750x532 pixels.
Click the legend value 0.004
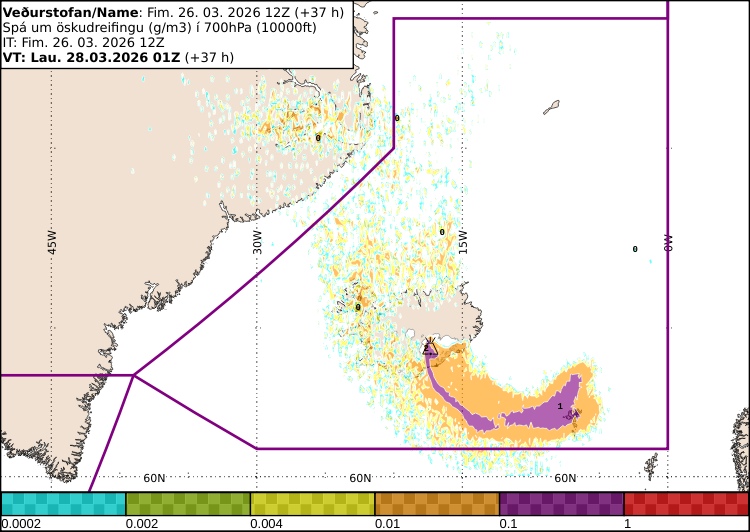click(266, 523)
